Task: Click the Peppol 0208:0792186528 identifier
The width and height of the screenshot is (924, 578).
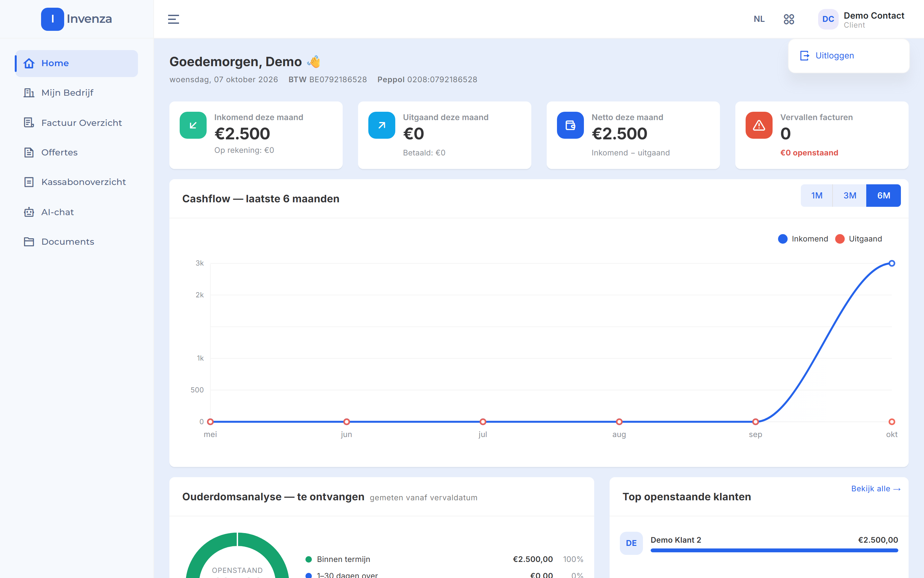Action: pos(427,80)
